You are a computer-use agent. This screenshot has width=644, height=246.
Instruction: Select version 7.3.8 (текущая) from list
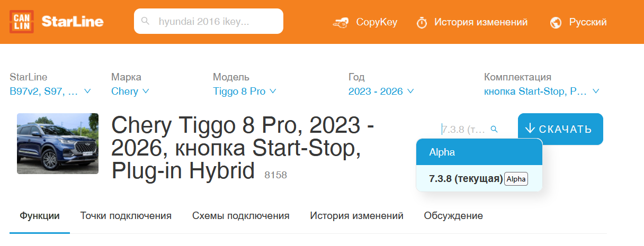[x=465, y=179]
